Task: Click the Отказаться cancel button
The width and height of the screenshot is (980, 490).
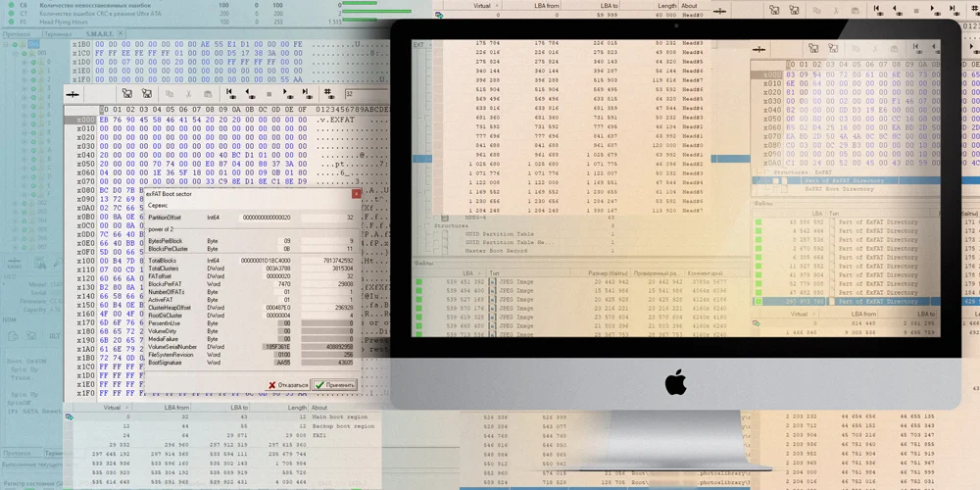Action: pos(288,385)
